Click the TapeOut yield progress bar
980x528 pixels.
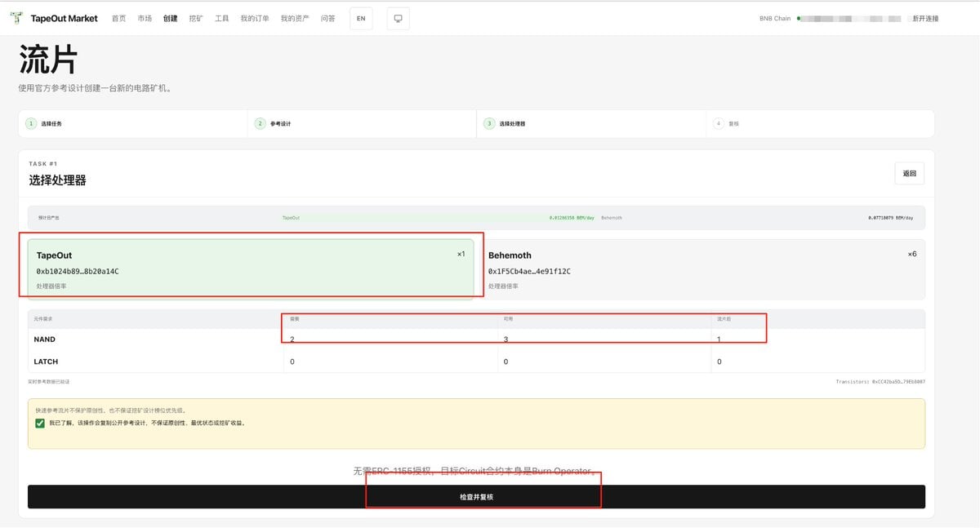(x=425, y=218)
